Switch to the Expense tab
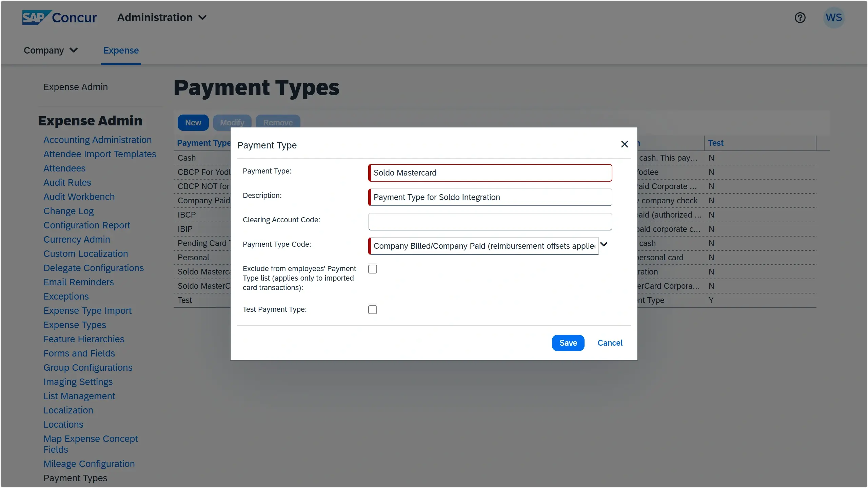This screenshot has height=488, width=868. pyautogui.click(x=121, y=50)
